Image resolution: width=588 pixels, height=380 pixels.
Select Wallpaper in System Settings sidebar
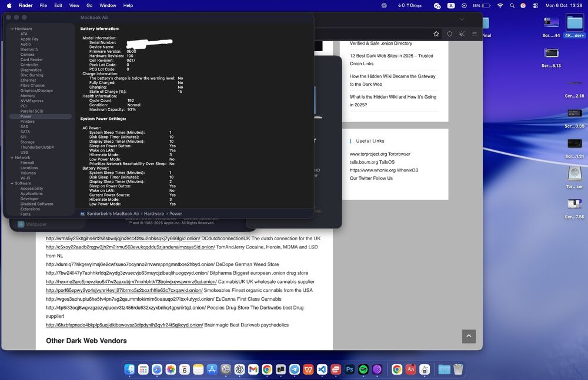32,224
